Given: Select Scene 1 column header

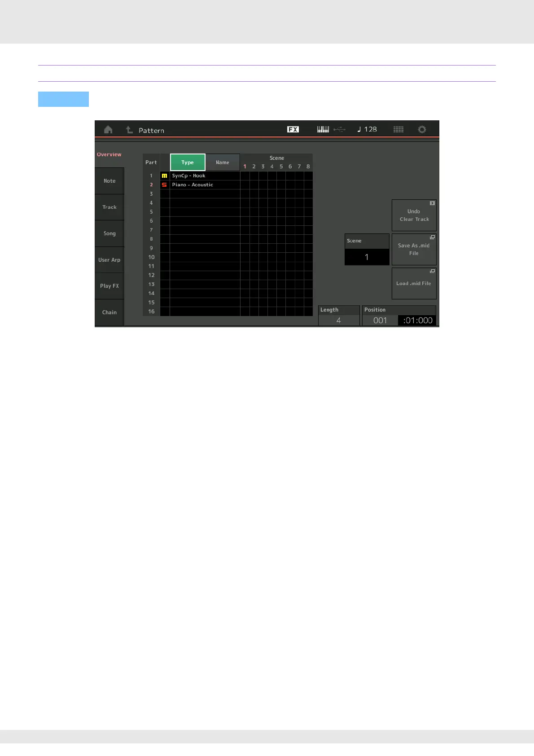Looking at the screenshot, I should tap(245, 167).
